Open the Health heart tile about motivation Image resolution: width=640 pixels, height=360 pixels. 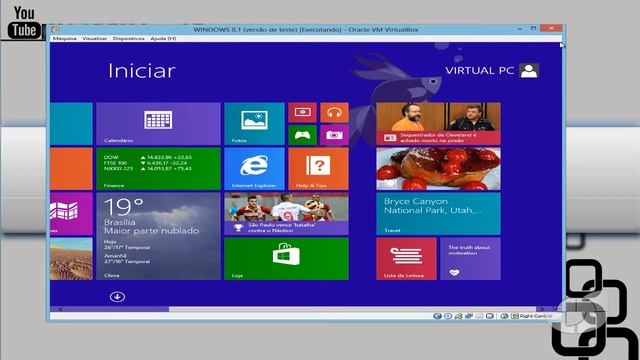pyautogui.click(x=470, y=258)
